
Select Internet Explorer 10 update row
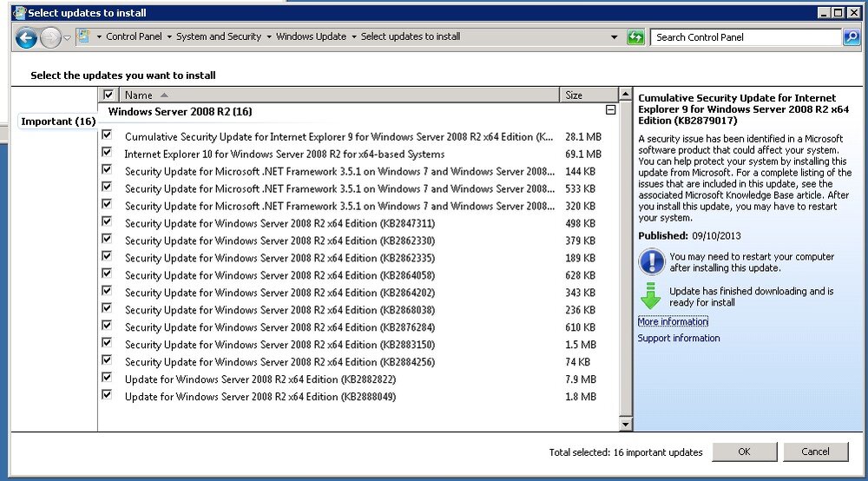(358, 154)
